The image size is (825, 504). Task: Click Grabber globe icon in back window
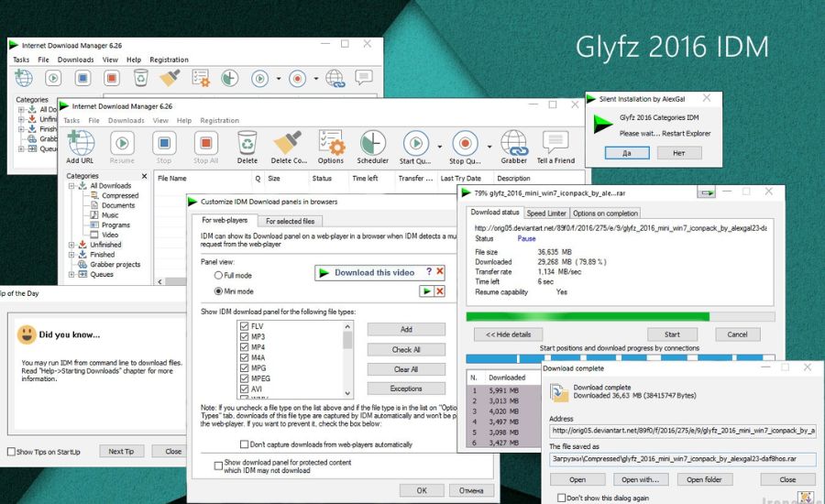tap(335, 79)
